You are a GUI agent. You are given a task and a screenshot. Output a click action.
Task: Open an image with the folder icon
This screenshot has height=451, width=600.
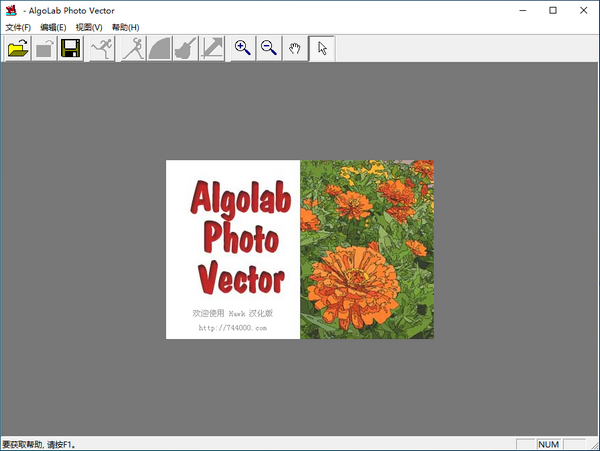click(x=18, y=48)
